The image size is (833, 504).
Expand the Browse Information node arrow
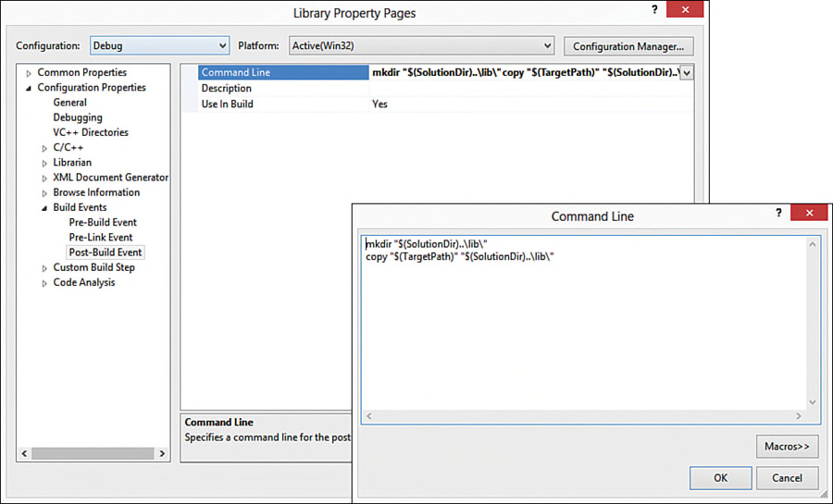(44, 193)
